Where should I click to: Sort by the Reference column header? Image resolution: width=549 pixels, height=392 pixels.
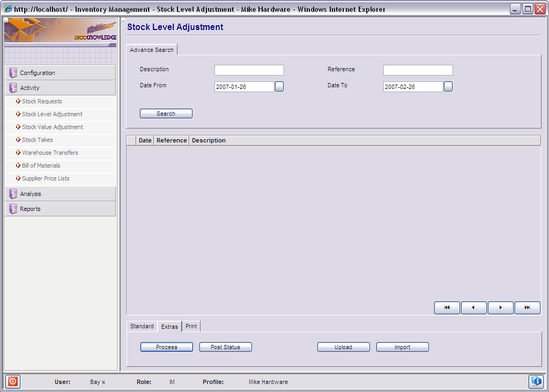[x=172, y=140]
